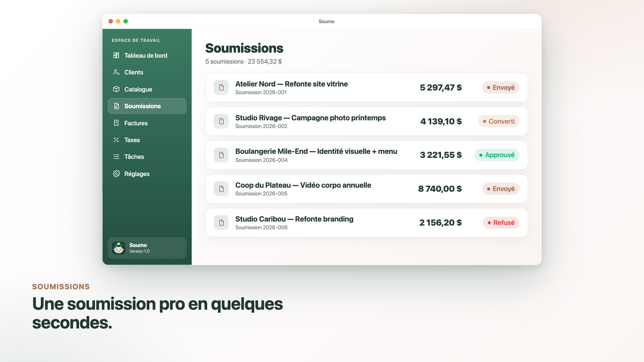The width and height of the screenshot is (644, 362).
Task: Click the Soumo Version 1.0 card
Action: (147, 248)
